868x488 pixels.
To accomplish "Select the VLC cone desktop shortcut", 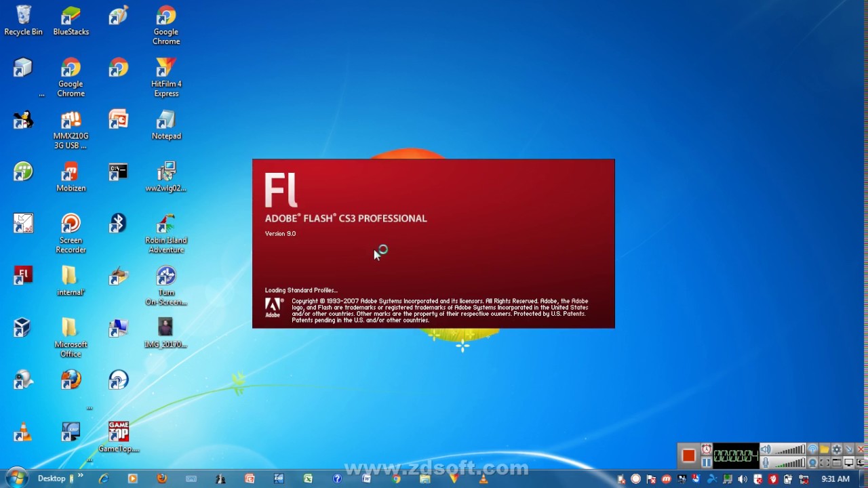I will (23, 432).
